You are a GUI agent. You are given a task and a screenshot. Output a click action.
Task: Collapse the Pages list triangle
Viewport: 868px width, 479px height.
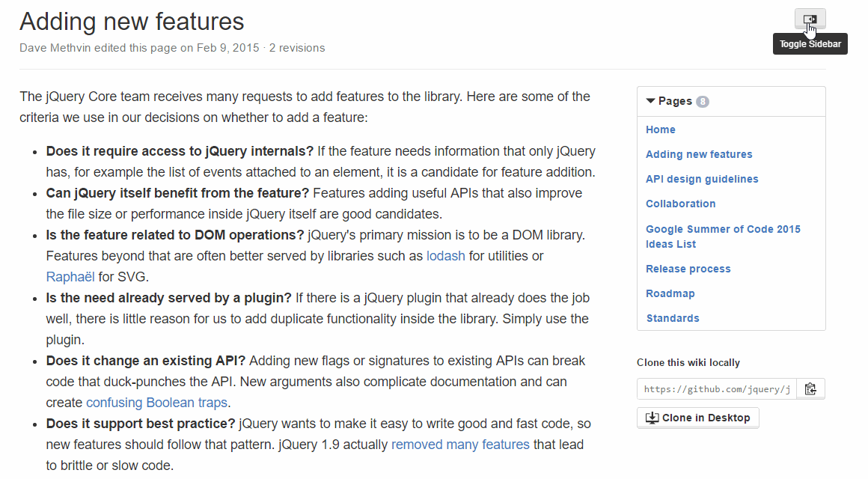[x=650, y=101]
